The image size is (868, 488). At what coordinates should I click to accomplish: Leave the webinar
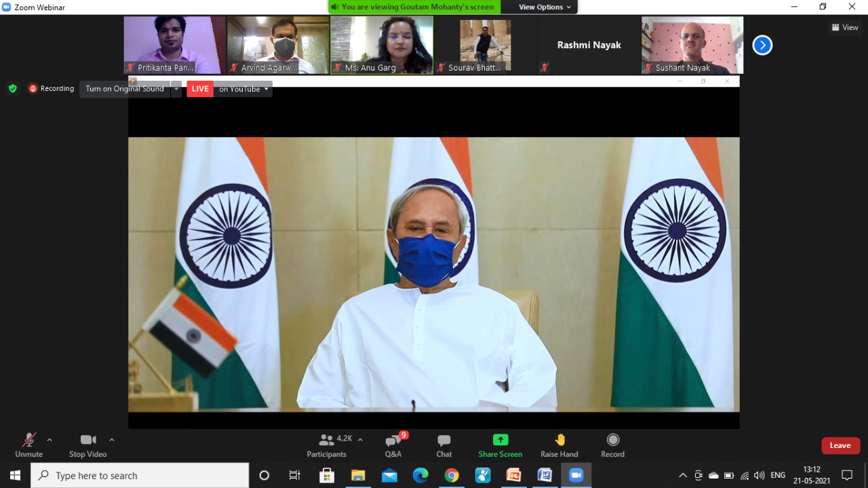coord(841,445)
